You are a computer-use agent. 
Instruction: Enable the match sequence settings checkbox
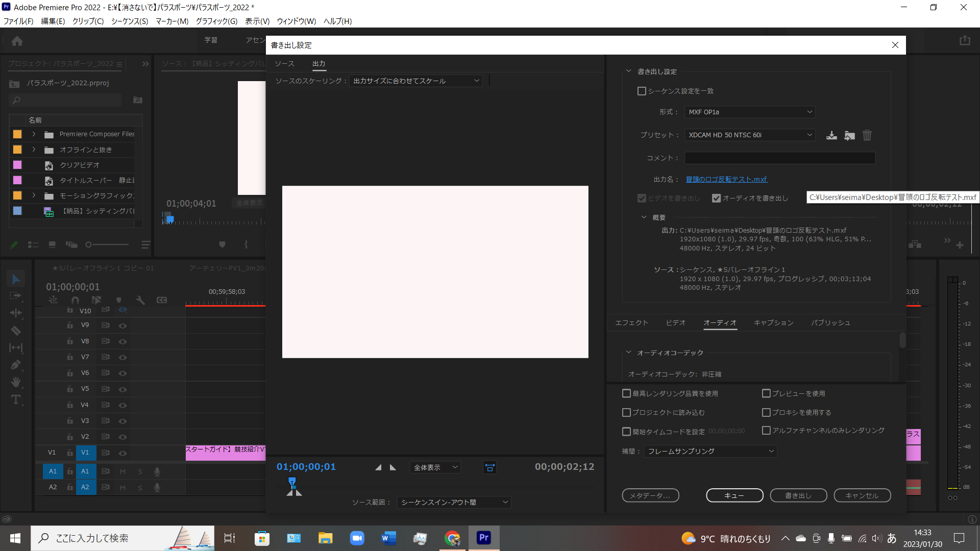(x=642, y=91)
